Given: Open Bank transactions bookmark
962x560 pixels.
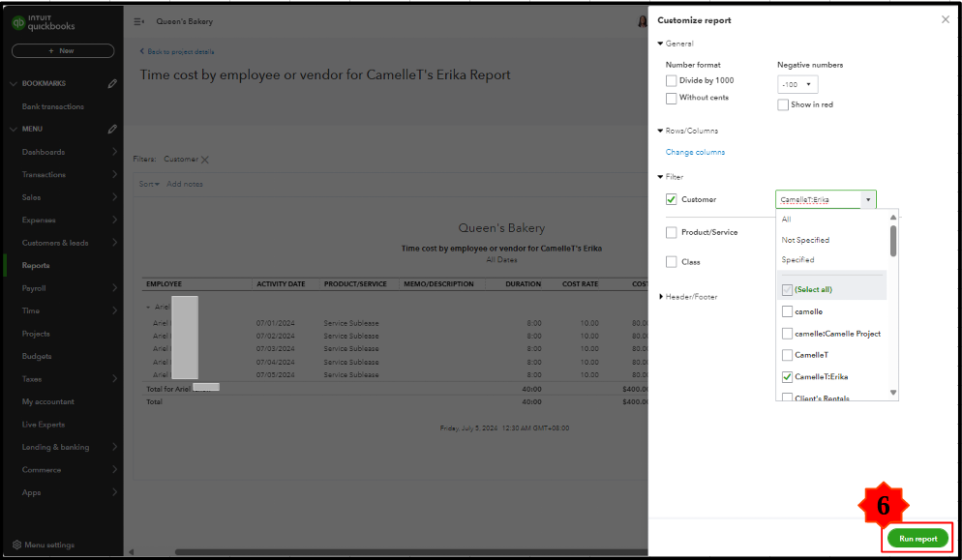Looking at the screenshot, I should (x=53, y=106).
